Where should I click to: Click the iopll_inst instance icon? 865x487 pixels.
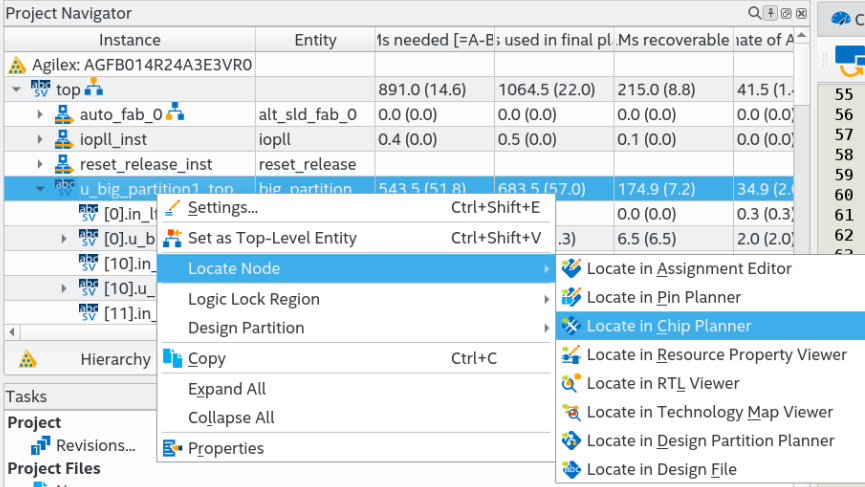[x=64, y=139]
